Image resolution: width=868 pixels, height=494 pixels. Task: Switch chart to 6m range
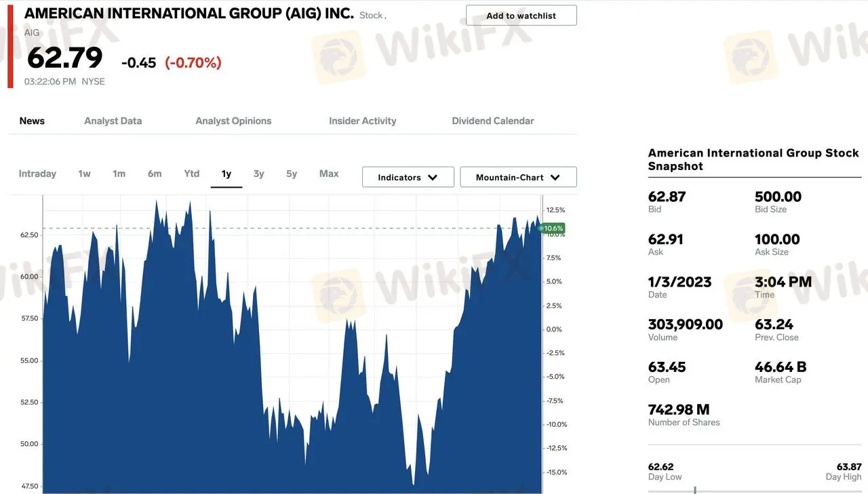[x=155, y=173]
